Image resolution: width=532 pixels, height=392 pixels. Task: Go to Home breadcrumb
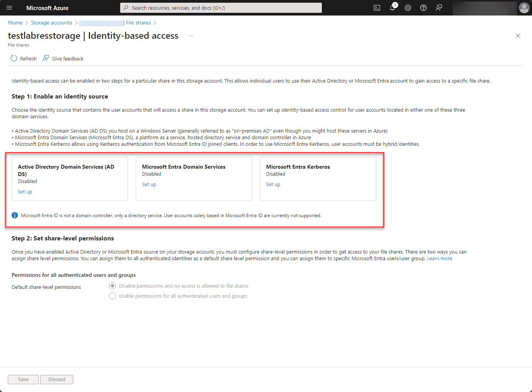15,23
